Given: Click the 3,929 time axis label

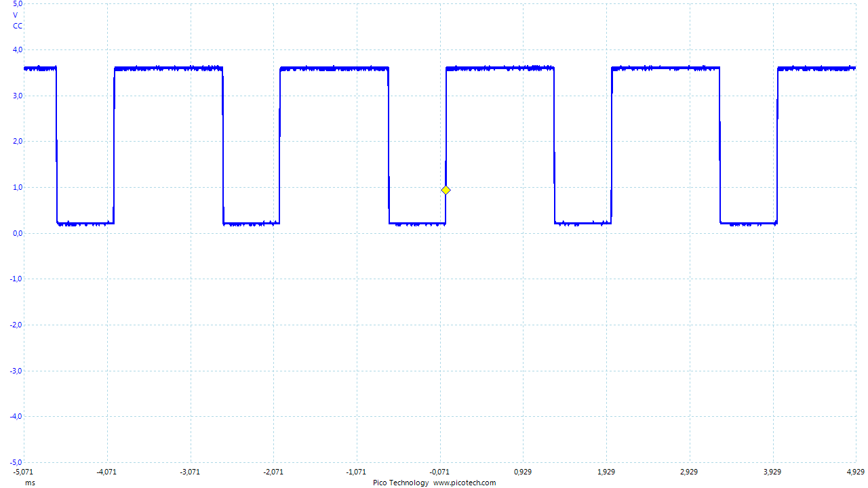Looking at the screenshot, I should click(772, 472).
